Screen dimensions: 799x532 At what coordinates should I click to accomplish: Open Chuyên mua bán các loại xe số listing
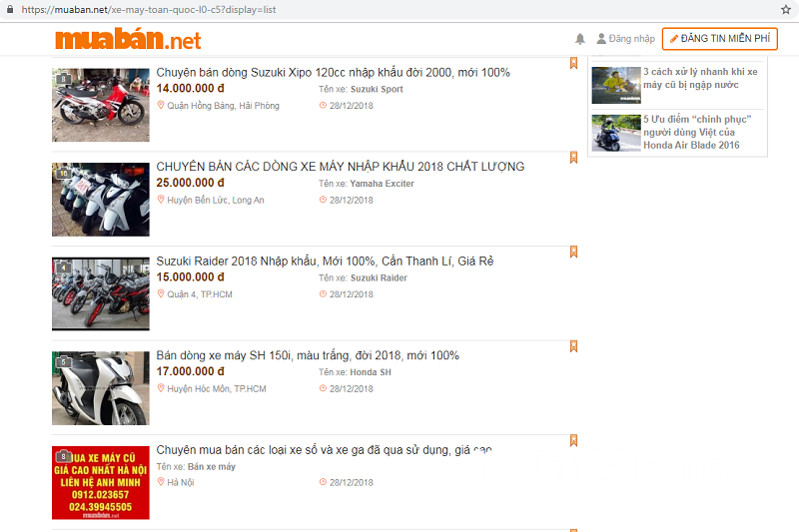pyautogui.click(x=324, y=450)
